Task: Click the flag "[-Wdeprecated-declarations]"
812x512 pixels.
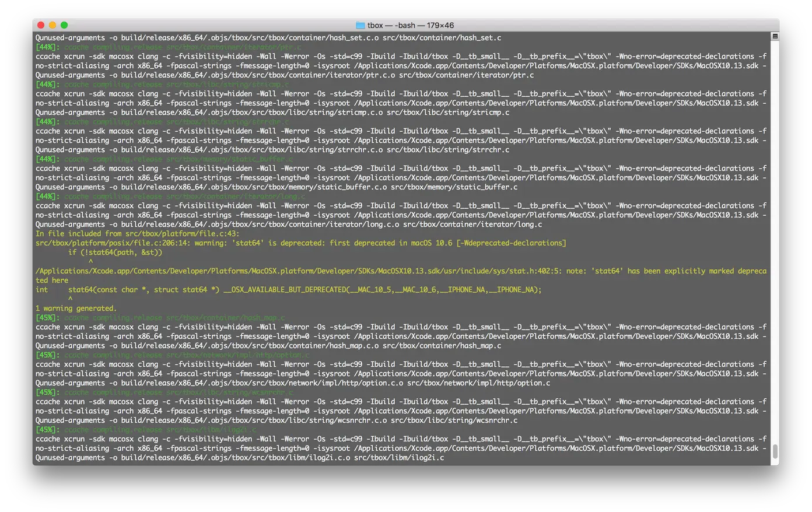Action: [x=511, y=243]
